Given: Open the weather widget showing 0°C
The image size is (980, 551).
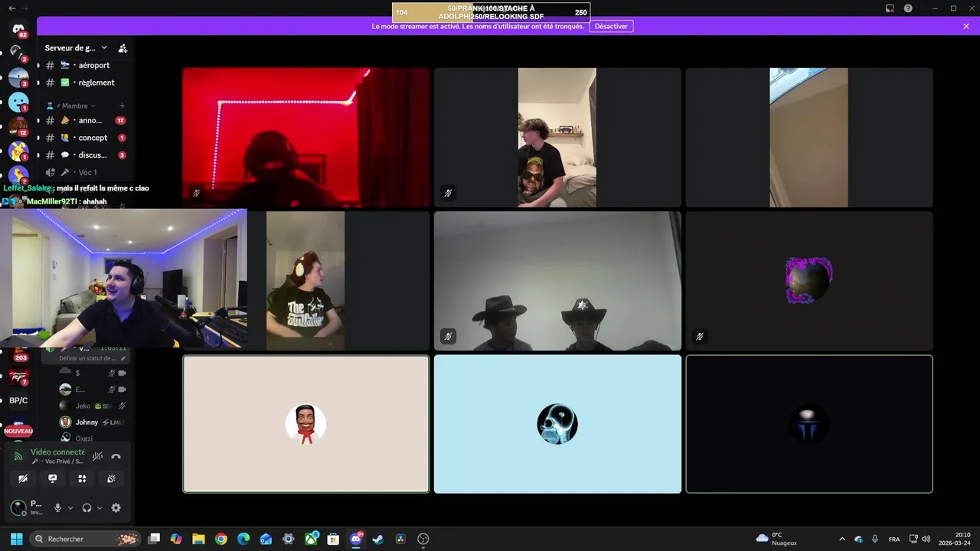Looking at the screenshot, I should (x=776, y=539).
